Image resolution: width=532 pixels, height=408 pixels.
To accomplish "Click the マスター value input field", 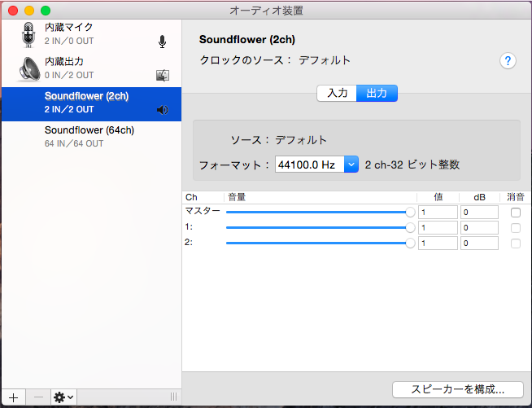I will [438, 213].
